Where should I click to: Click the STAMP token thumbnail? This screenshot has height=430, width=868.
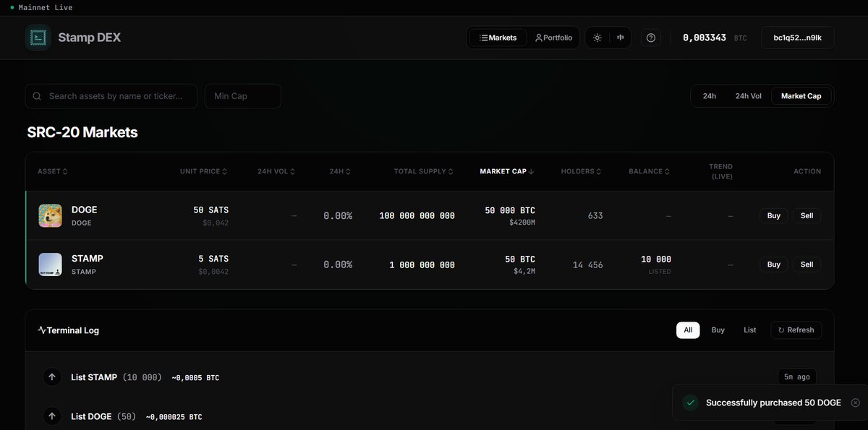click(x=50, y=265)
